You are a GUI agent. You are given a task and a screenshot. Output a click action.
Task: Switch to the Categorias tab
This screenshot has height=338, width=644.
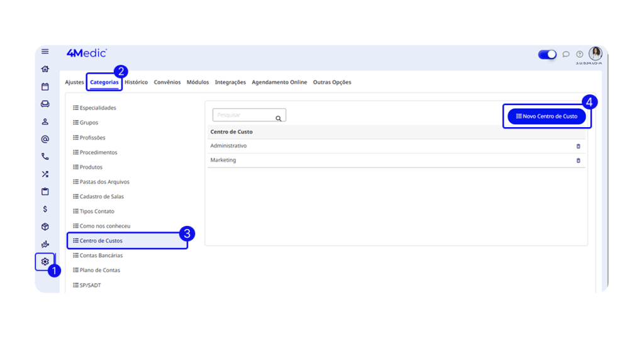tap(104, 82)
